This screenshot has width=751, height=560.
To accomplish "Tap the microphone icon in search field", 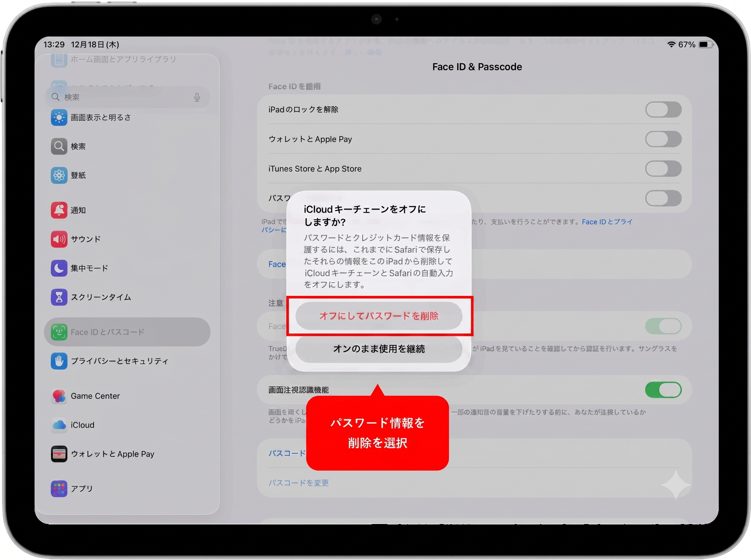I will click(x=197, y=97).
